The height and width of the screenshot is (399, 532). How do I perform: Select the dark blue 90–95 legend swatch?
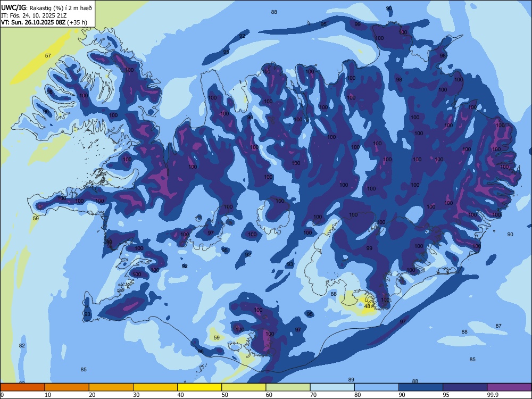pos(421,387)
